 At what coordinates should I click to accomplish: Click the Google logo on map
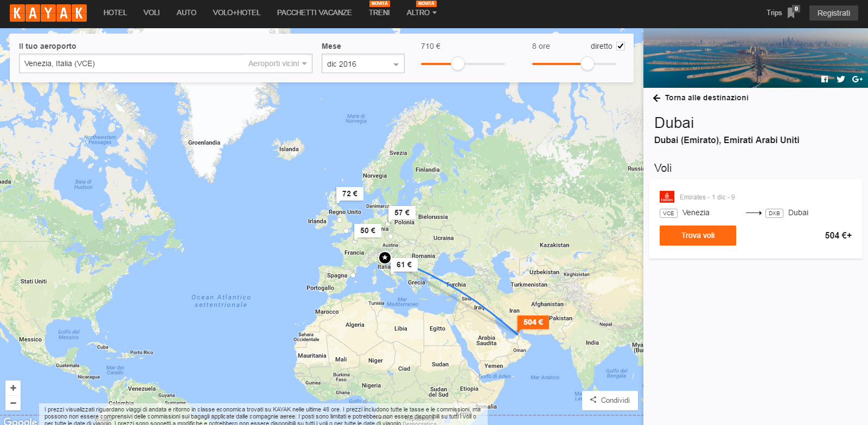click(x=20, y=421)
